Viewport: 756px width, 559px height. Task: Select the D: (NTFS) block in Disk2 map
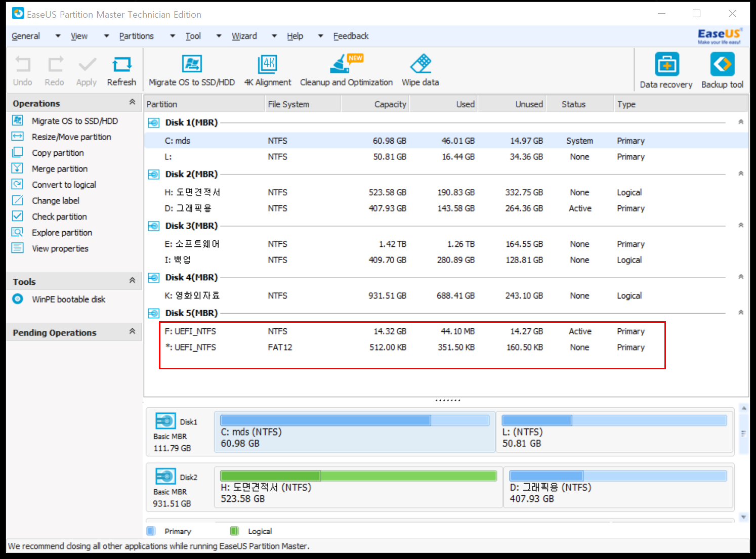click(618, 487)
